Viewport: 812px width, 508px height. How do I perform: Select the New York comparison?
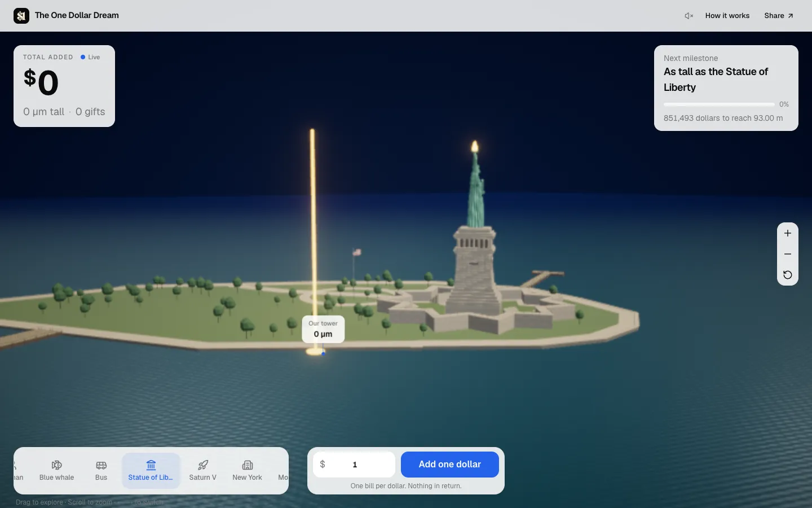[x=247, y=470]
